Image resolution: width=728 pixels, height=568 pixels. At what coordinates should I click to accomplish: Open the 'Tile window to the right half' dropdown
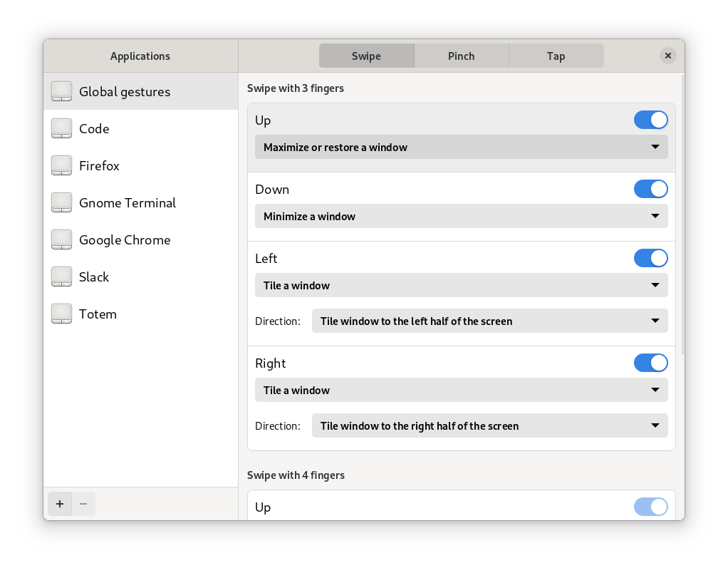pyautogui.click(x=490, y=426)
